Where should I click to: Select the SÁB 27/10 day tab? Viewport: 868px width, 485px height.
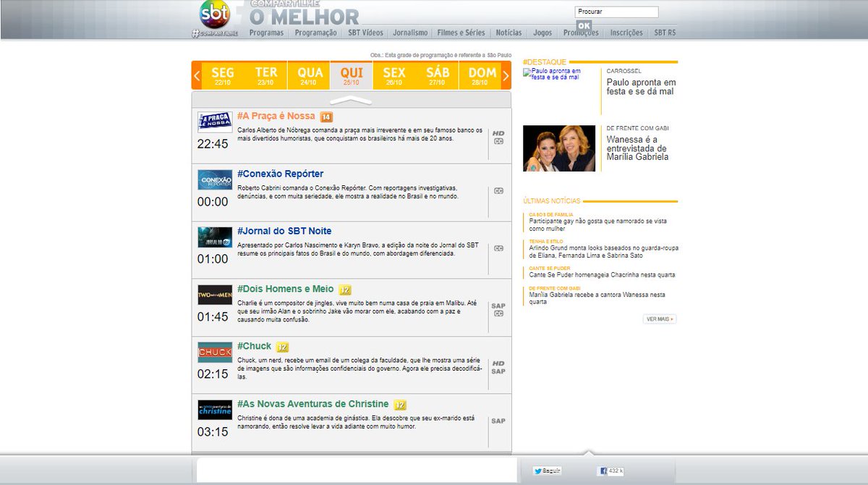(x=438, y=75)
